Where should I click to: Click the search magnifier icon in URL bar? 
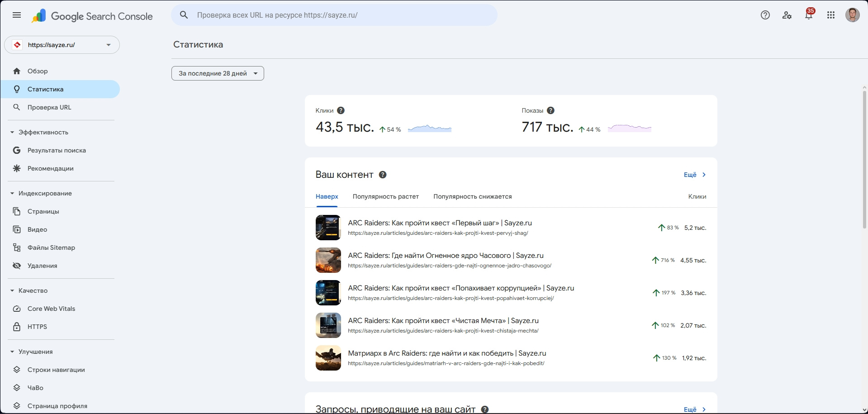click(184, 15)
